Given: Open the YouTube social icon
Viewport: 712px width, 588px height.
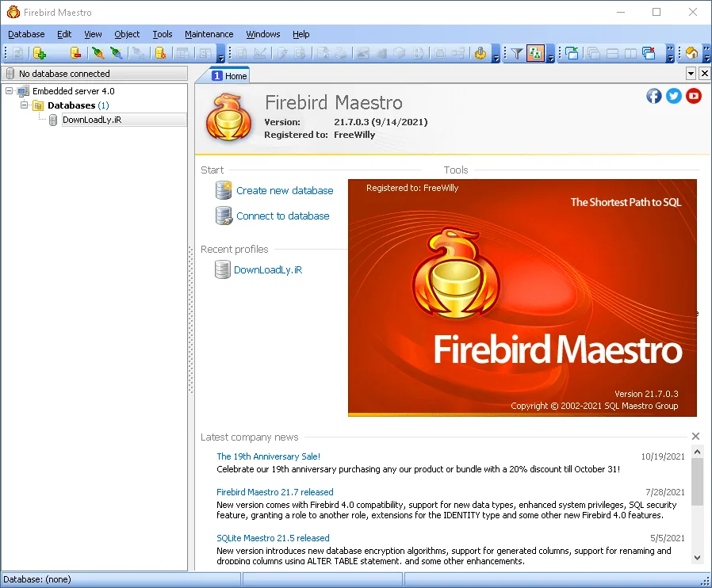Looking at the screenshot, I should tap(694, 96).
